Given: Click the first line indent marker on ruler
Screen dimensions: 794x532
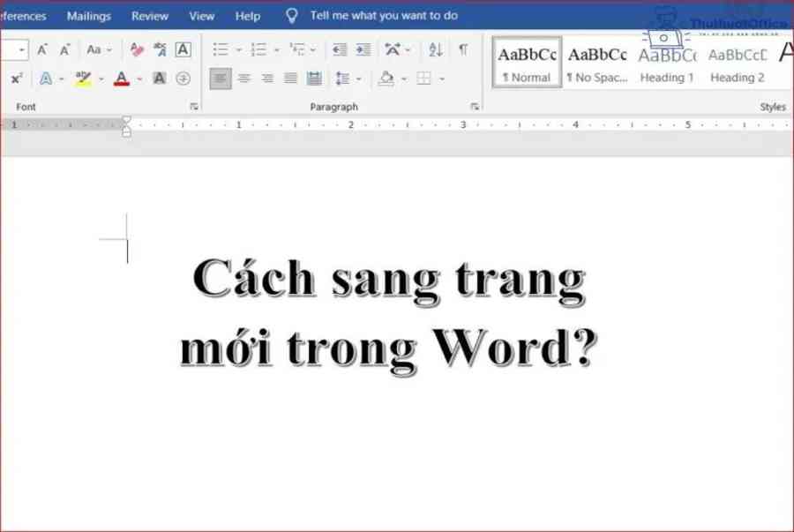Looking at the screenshot, I should (x=126, y=120).
